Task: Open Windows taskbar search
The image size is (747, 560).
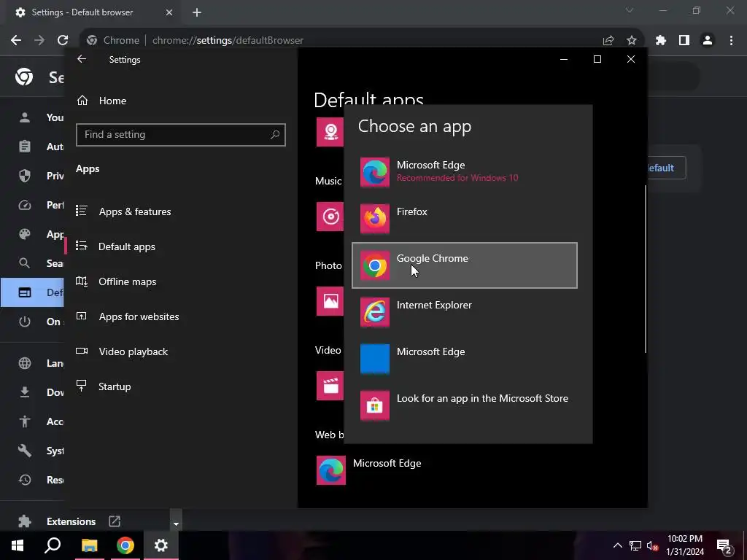Action: point(53,545)
